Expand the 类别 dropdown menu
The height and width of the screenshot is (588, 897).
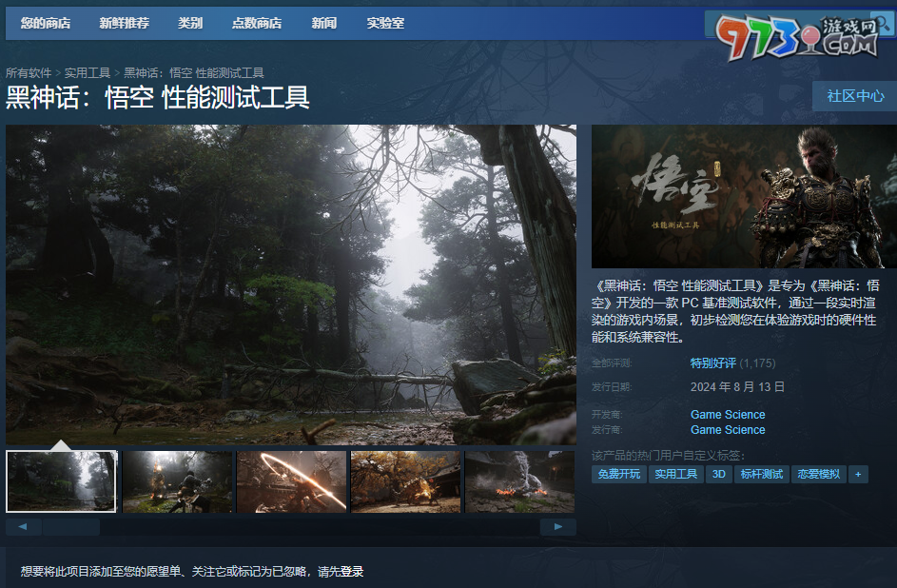coord(190,23)
